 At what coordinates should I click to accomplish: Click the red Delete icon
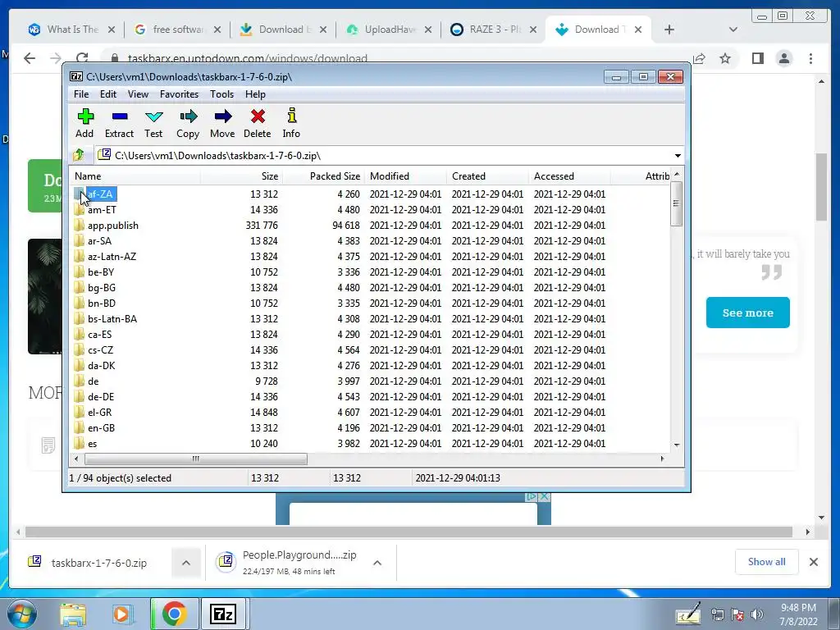(257, 123)
